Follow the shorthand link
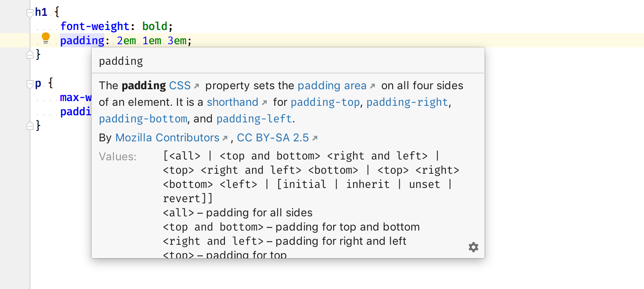644x289 pixels. point(232,102)
